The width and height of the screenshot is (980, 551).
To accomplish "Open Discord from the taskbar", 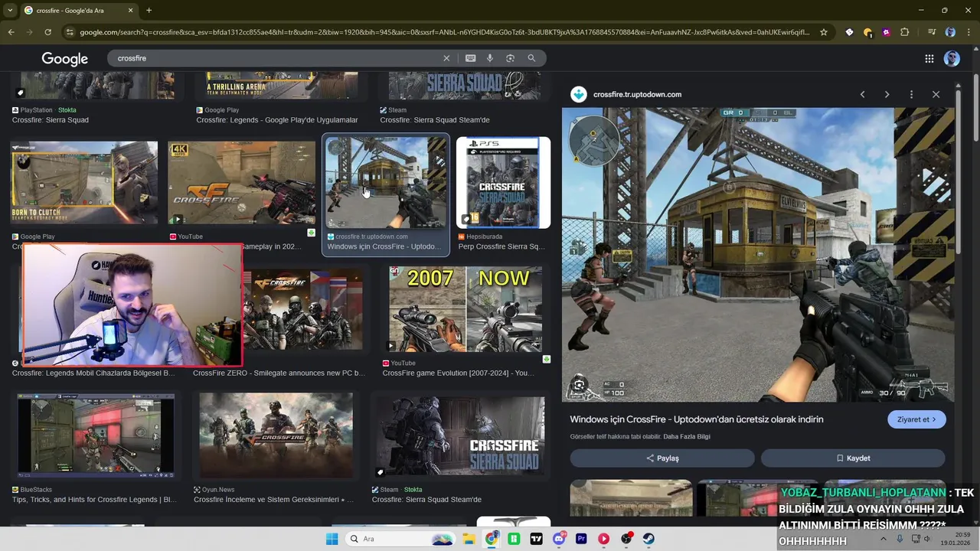I will click(559, 539).
